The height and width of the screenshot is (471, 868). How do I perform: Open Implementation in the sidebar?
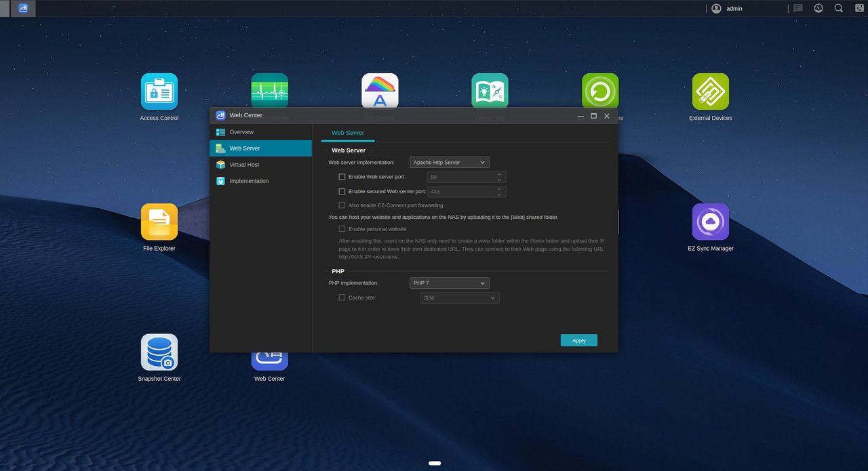click(260, 181)
